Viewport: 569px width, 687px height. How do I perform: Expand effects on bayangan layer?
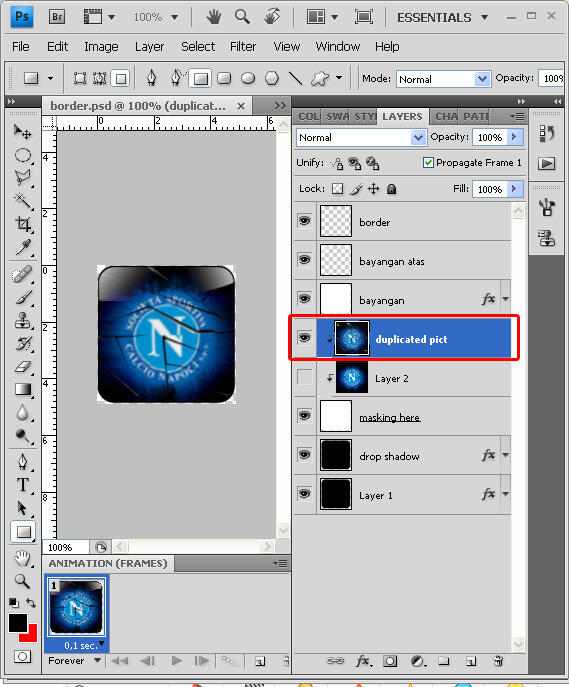pyautogui.click(x=505, y=299)
